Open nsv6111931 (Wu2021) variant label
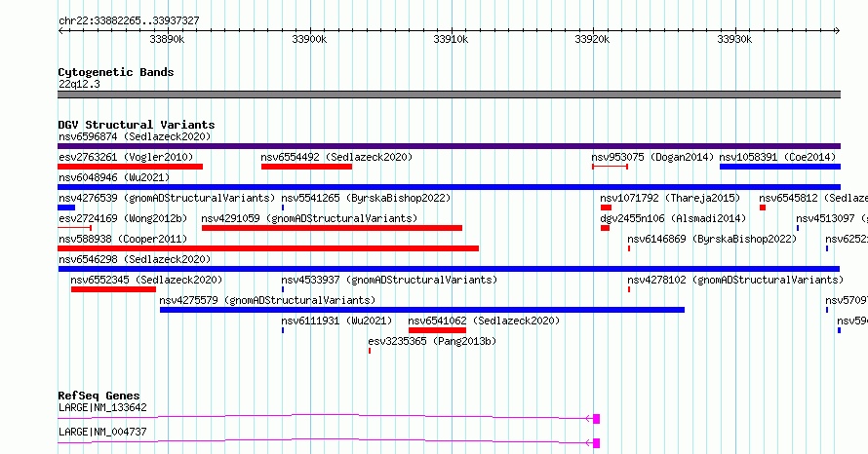Screen dimensions: 868x454 coord(336,321)
